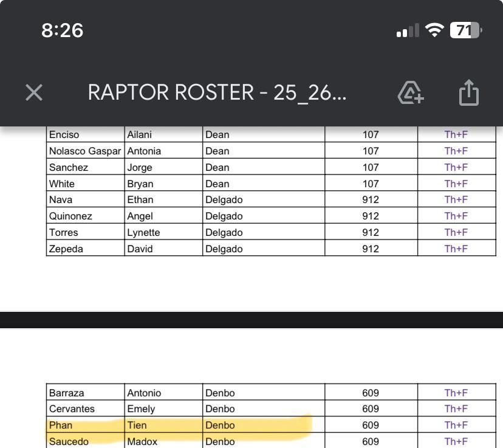
Task: Open Th+F link in Barraza row
Action: (456, 393)
